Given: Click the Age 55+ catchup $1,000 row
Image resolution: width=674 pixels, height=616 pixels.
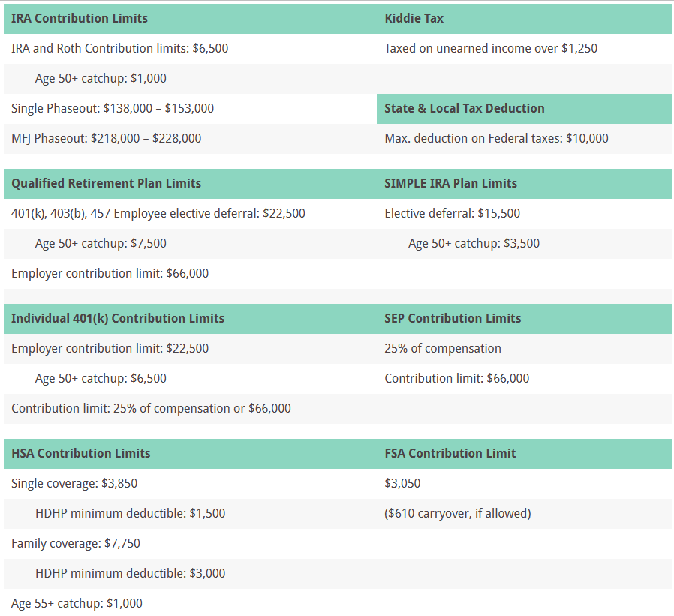Looking at the screenshot, I should (x=77, y=603).
